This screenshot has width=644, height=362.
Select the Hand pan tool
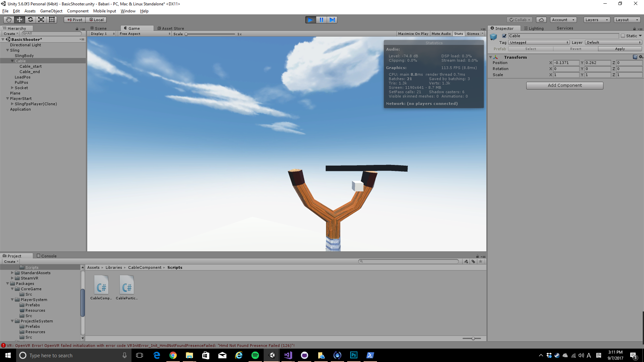tap(8, 19)
